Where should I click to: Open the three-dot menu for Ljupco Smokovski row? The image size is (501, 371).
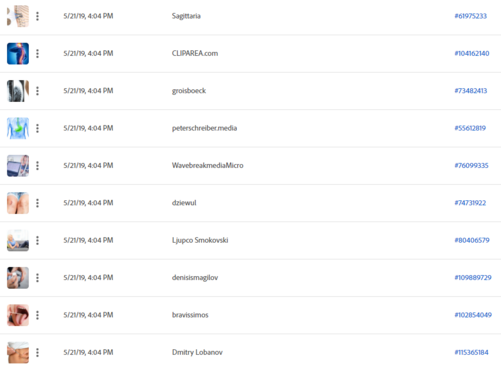pyautogui.click(x=37, y=240)
